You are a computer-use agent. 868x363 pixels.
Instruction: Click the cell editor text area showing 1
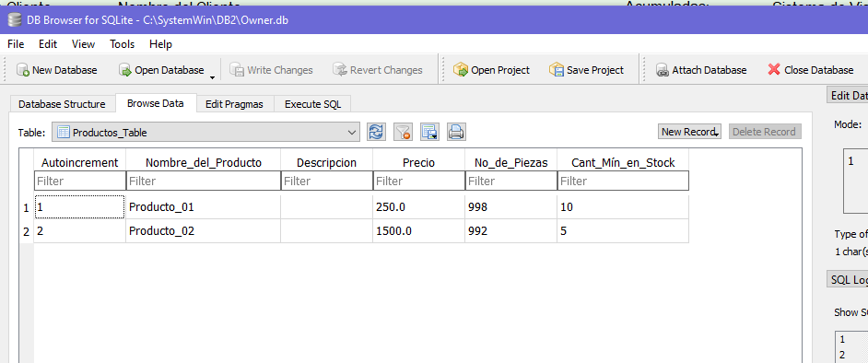[x=856, y=181]
